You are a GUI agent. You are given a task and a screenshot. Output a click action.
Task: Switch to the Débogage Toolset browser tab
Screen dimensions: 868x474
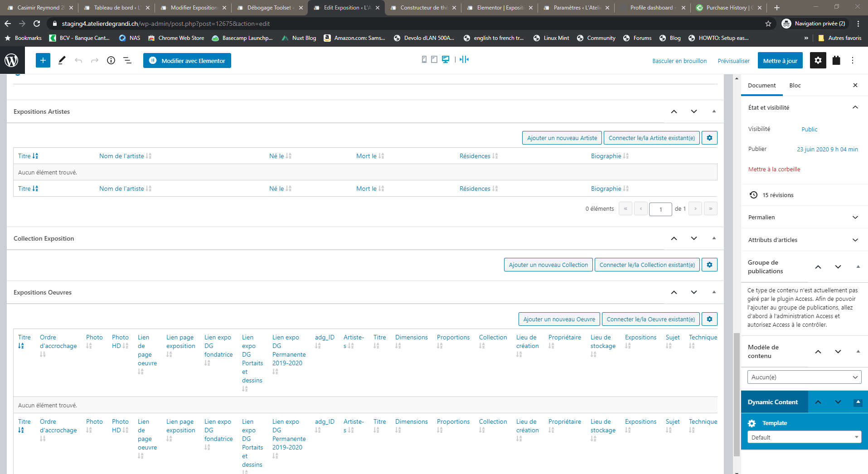pyautogui.click(x=269, y=8)
